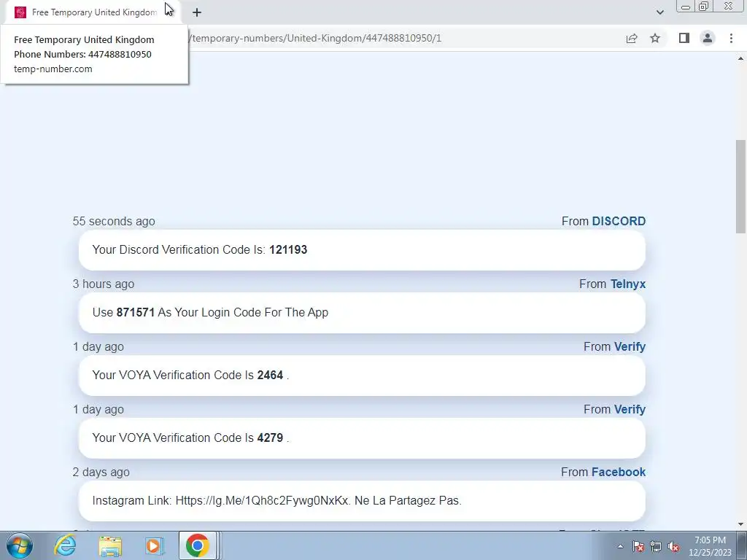Open a new browser tab with plus icon
Image resolution: width=747 pixels, height=560 pixels.
click(x=197, y=12)
